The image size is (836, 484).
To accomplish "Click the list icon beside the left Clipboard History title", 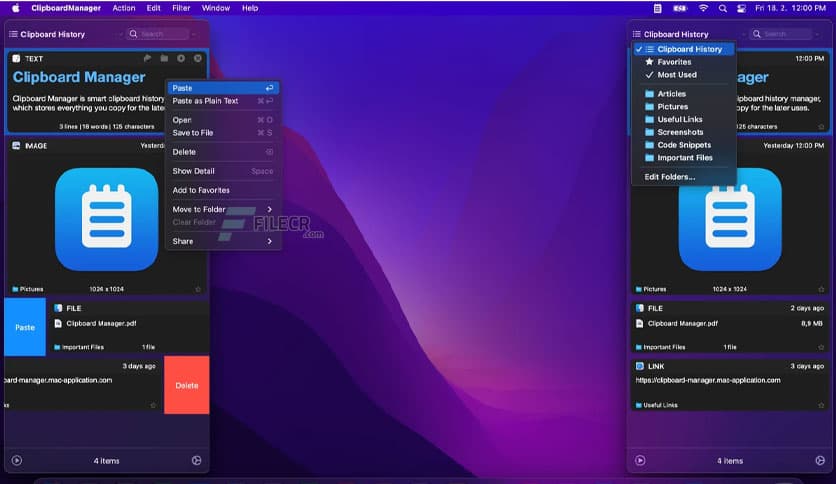I will point(13,34).
